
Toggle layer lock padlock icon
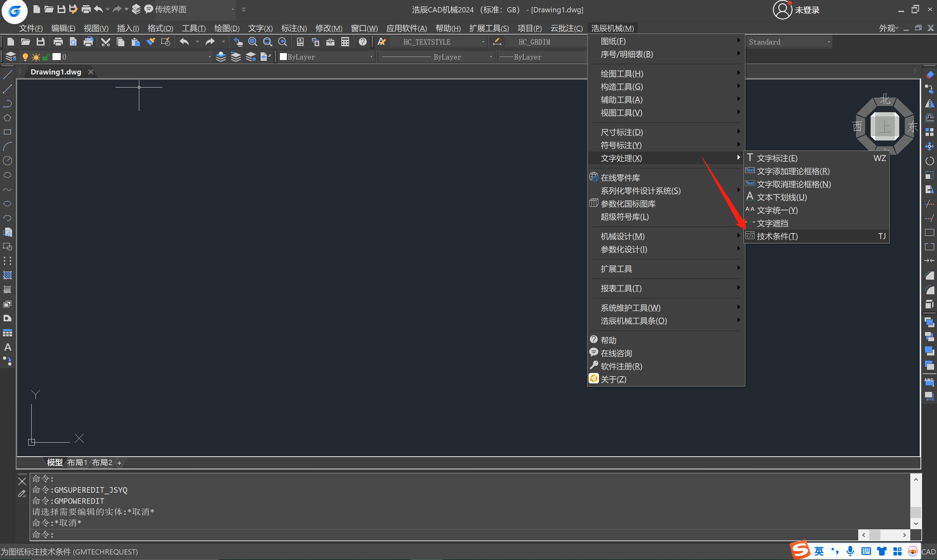(x=46, y=57)
